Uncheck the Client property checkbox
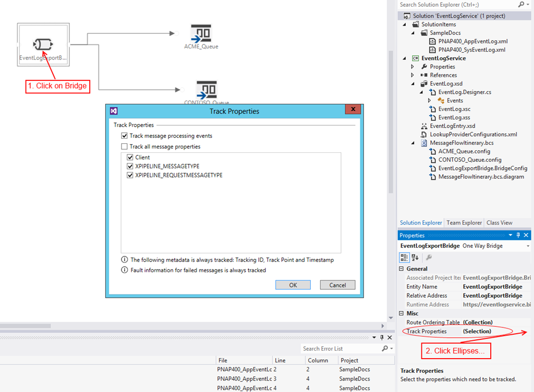 tap(130, 157)
